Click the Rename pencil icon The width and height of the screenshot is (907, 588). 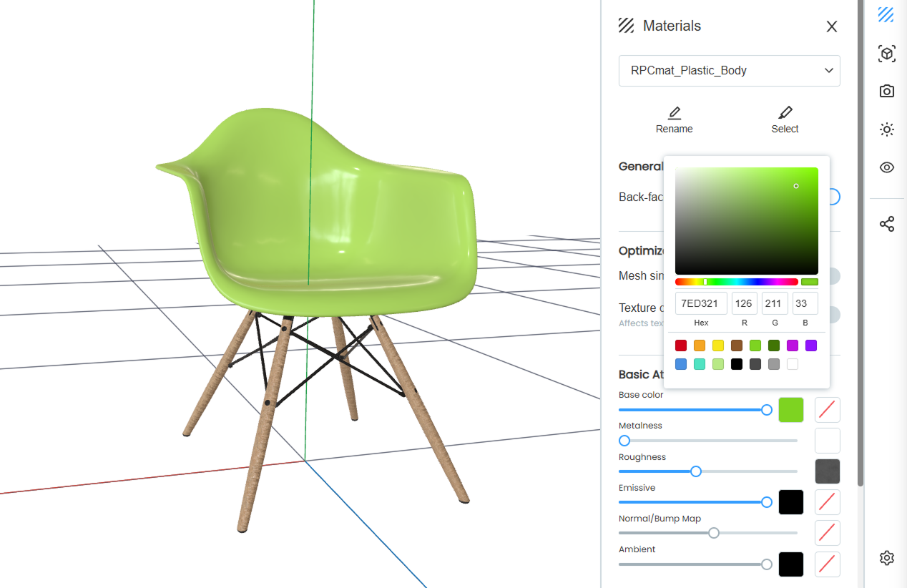point(674,113)
